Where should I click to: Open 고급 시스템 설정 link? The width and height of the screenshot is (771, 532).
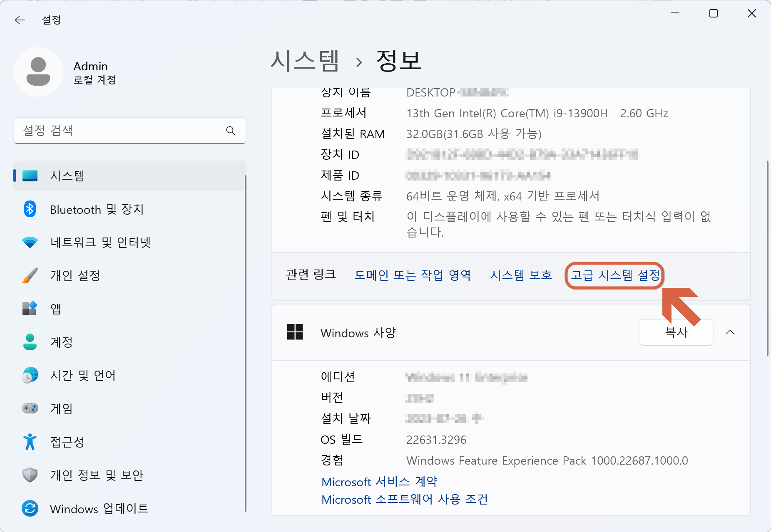coord(615,275)
